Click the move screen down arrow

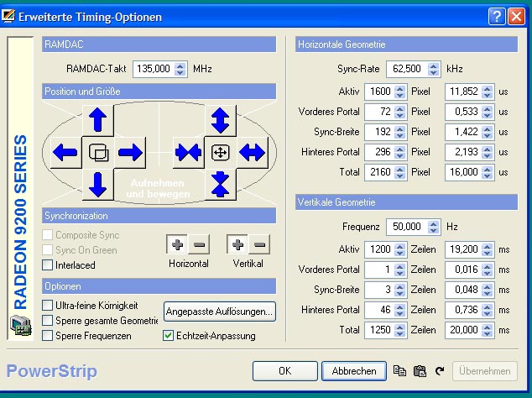98,182
